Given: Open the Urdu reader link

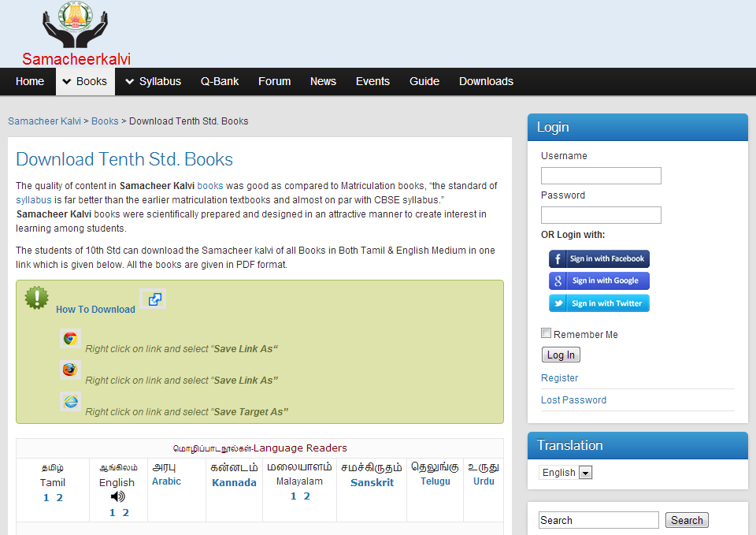Looking at the screenshot, I should click(x=484, y=481).
